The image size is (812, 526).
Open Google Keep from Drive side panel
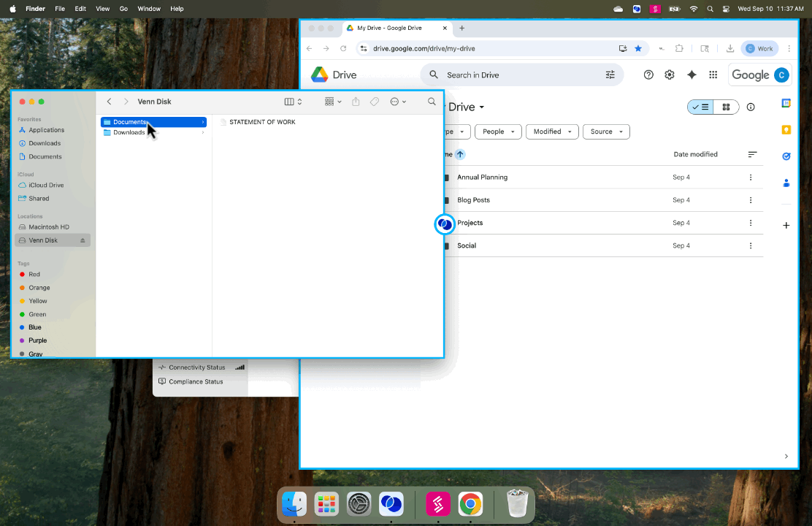pos(786,129)
